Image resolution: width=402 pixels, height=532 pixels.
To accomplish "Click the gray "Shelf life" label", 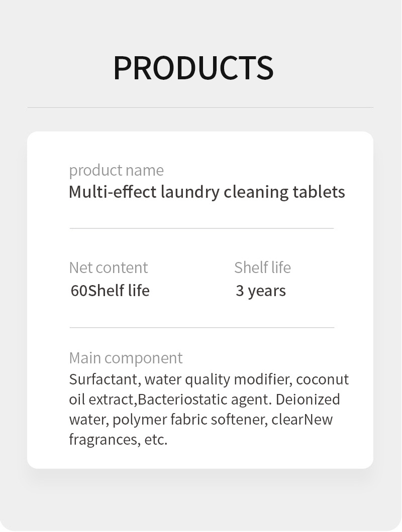I will point(262,268).
